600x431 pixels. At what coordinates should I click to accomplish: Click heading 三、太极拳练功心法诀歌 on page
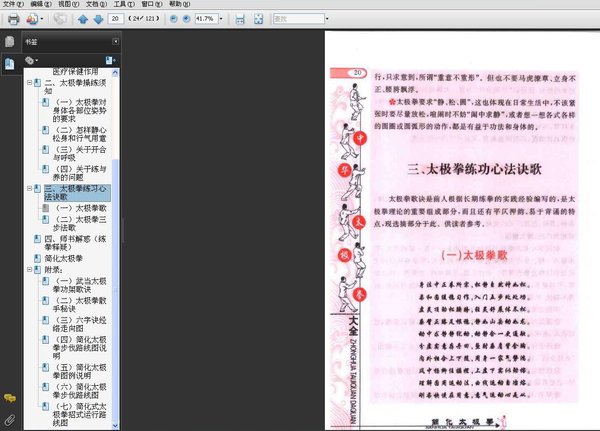click(474, 169)
